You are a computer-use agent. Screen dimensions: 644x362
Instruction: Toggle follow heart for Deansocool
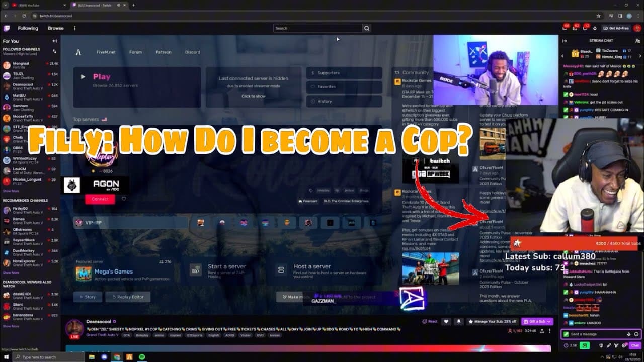coord(446,321)
